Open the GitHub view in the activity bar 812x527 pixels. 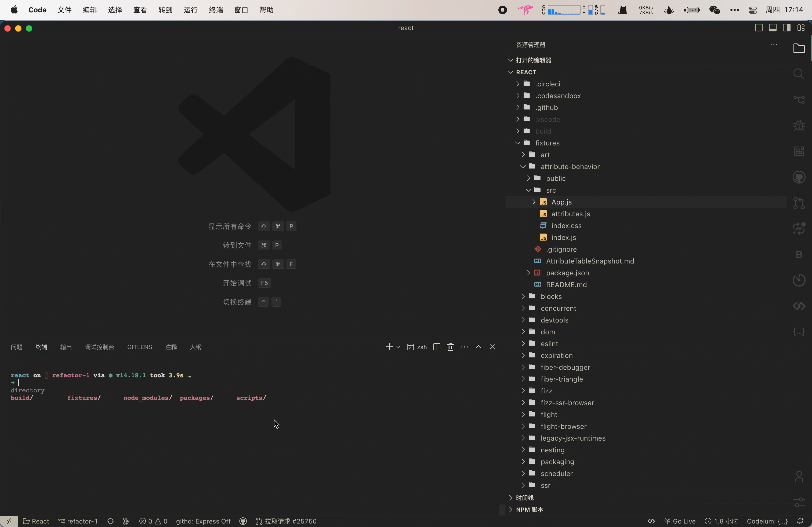pyautogui.click(x=799, y=177)
